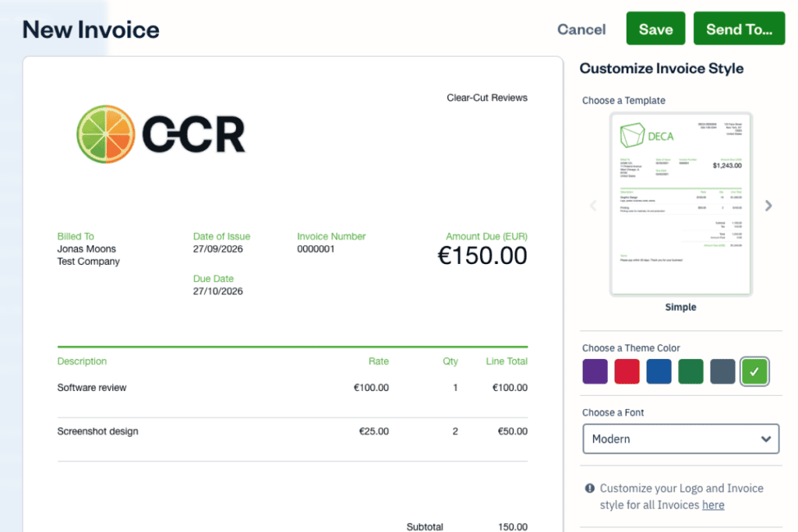Click the Simple template name label
This screenshot has width=798, height=532.
click(680, 307)
